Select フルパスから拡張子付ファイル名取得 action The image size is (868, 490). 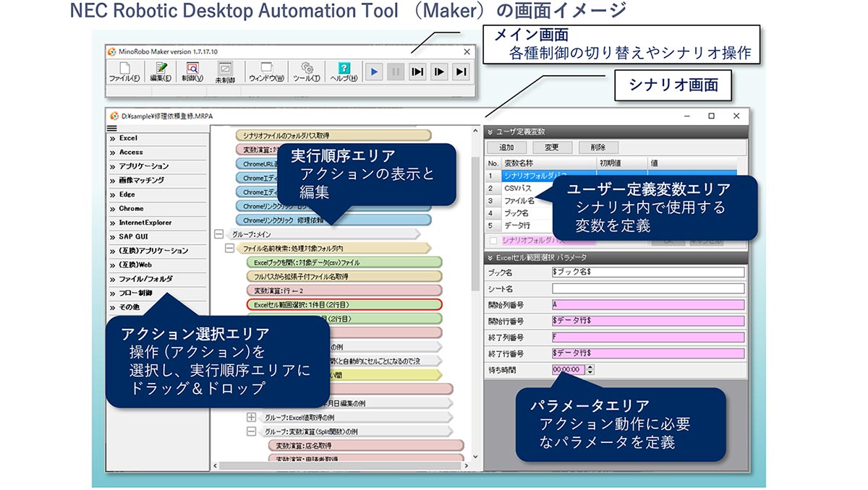344,276
